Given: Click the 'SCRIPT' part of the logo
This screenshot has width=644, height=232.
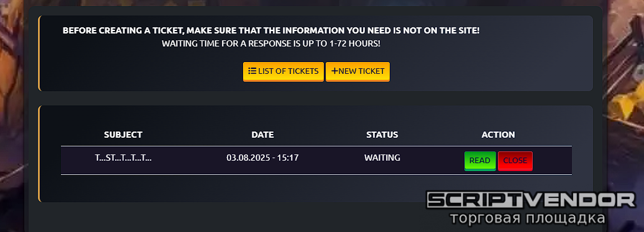Looking at the screenshot, I should [474, 200].
